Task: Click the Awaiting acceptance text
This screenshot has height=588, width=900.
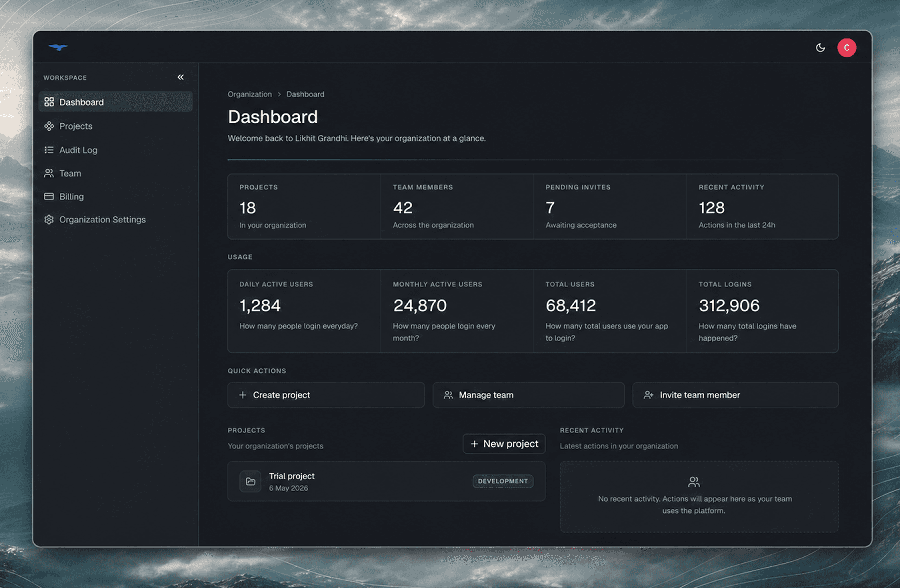Action: coord(581,225)
